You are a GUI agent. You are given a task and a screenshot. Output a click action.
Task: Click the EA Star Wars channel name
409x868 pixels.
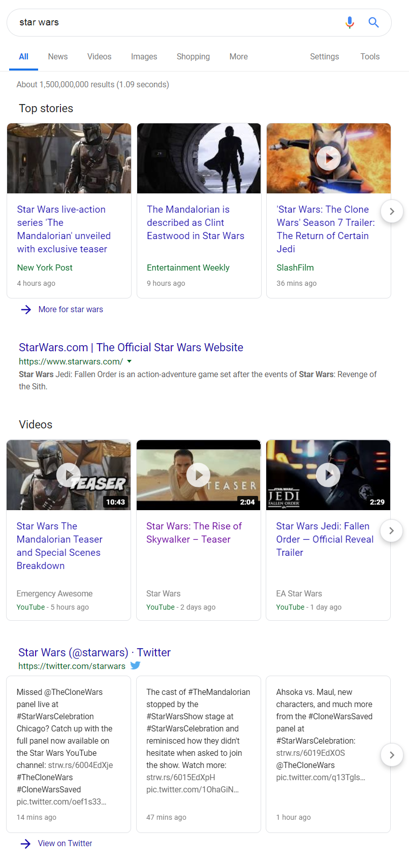[299, 593]
